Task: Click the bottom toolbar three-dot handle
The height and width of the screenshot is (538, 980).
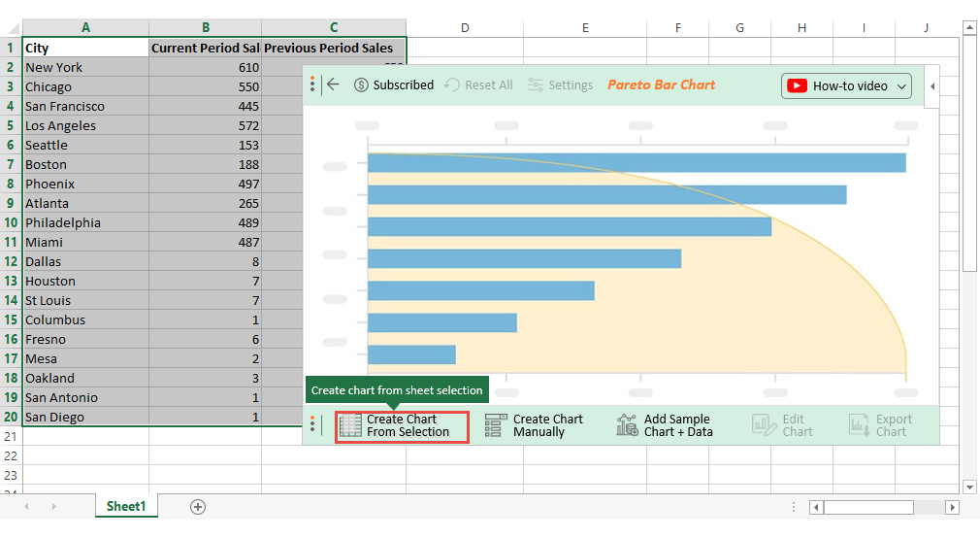Action: pyautogui.click(x=312, y=425)
